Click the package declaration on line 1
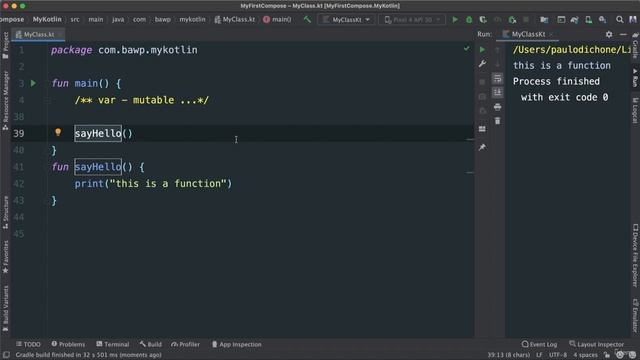 [124, 50]
